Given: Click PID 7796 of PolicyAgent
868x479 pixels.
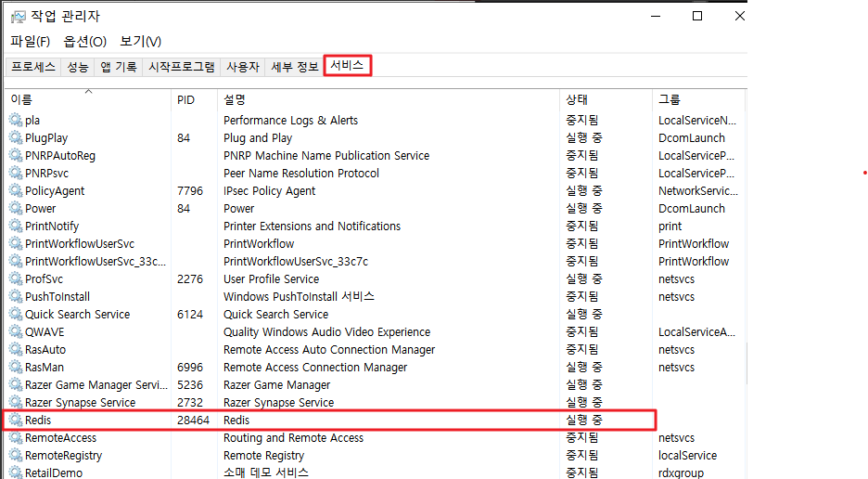Looking at the screenshot, I should click(190, 190).
